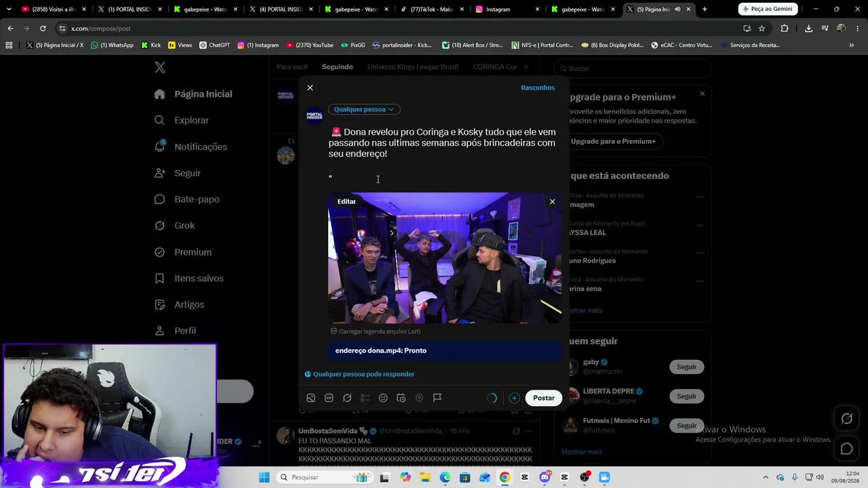Bookmark this page with star icon

click(762, 28)
